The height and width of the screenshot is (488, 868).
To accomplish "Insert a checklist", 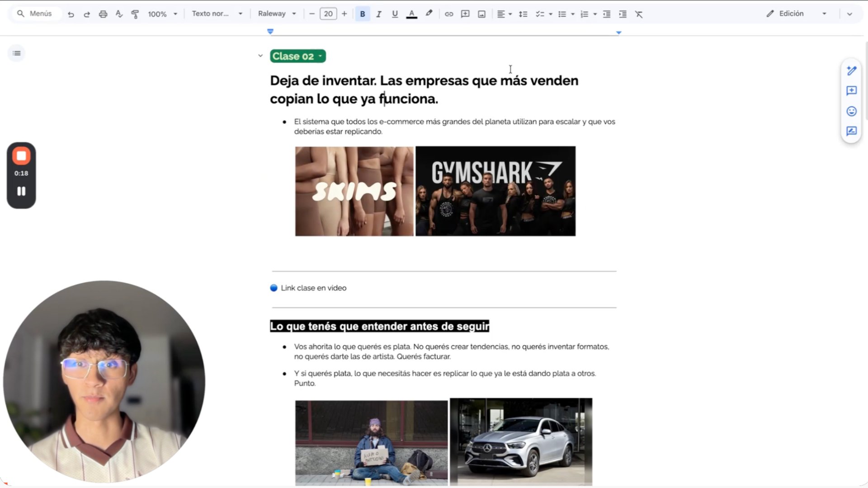I will pos(539,14).
